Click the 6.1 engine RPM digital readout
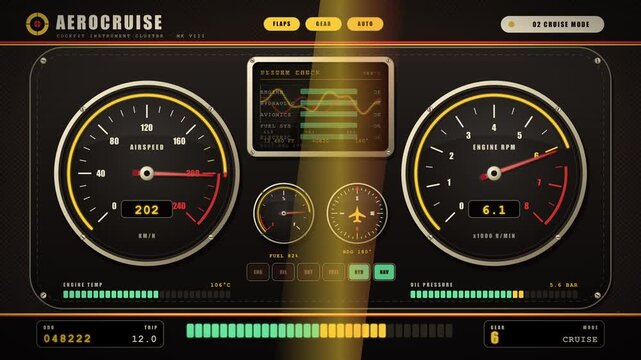This screenshot has height=360, width=641. coord(494,210)
